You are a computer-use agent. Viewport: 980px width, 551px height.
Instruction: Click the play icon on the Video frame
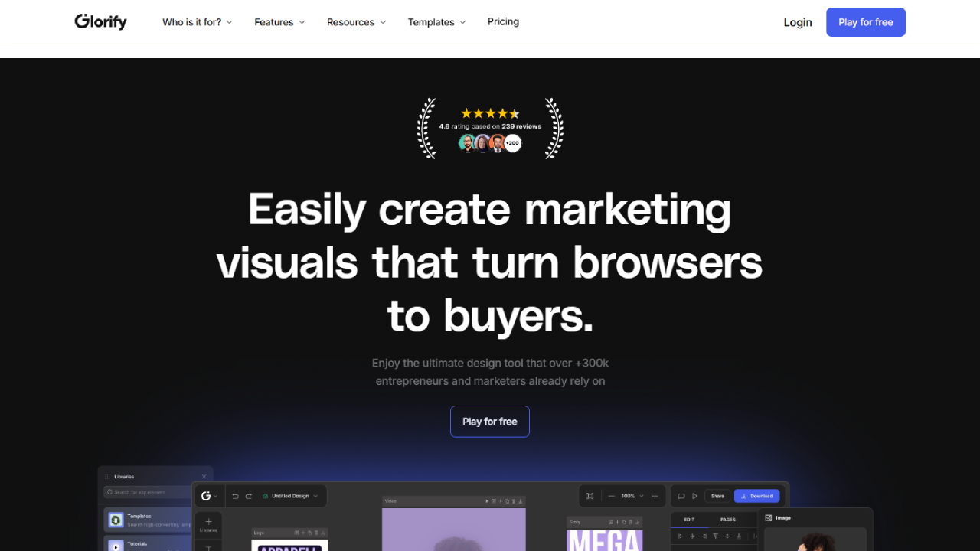(x=487, y=501)
